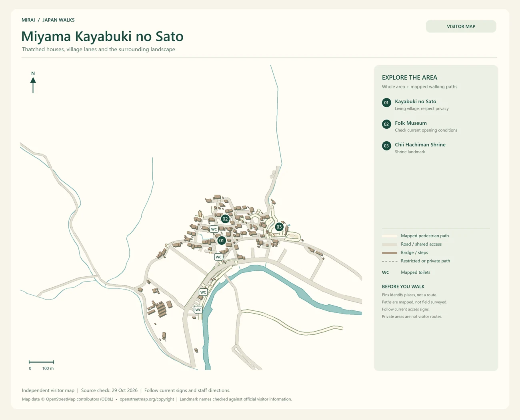Click the WC marker directly below pin 01

(218, 257)
